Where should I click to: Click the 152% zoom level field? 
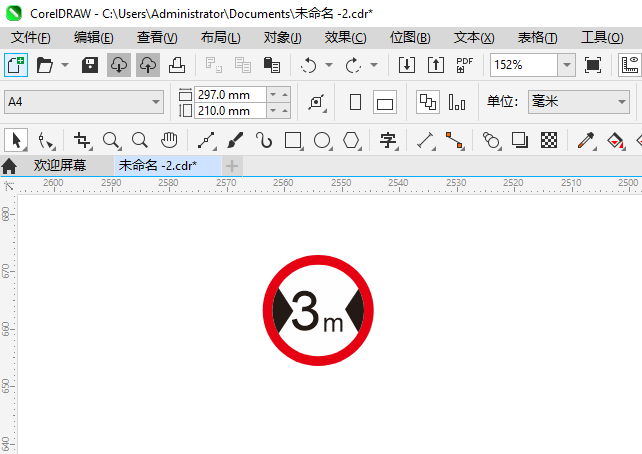(x=524, y=65)
